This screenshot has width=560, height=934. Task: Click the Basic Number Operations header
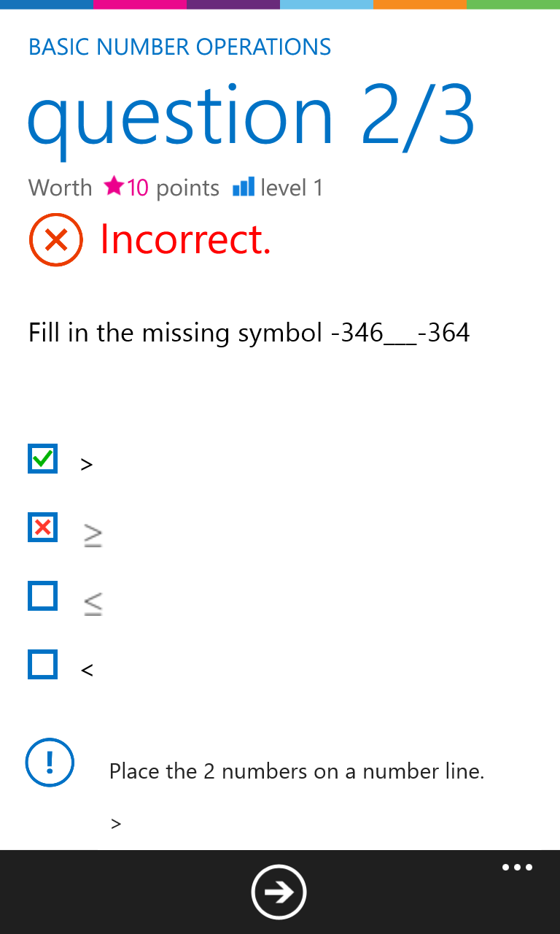[179, 47]
